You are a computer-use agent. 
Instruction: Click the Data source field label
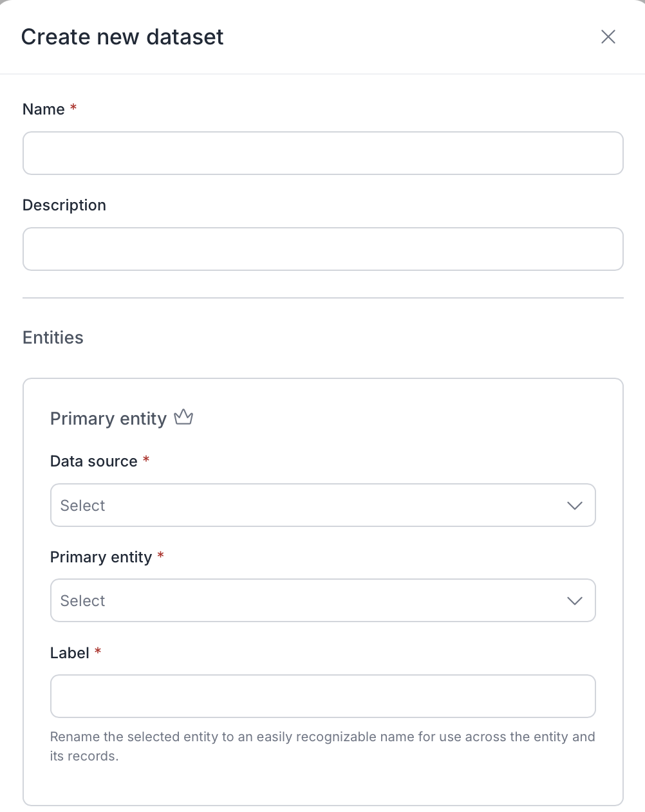click(x=94, y=461)
